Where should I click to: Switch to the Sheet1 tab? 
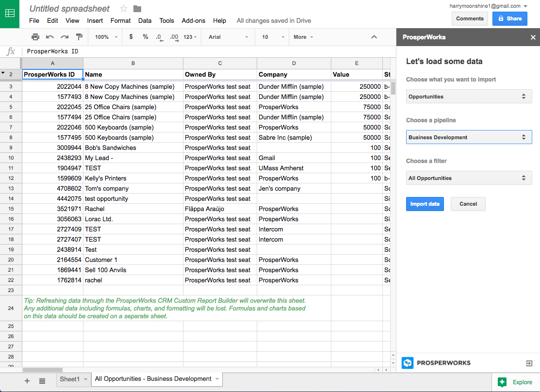(x=69, y=379)
